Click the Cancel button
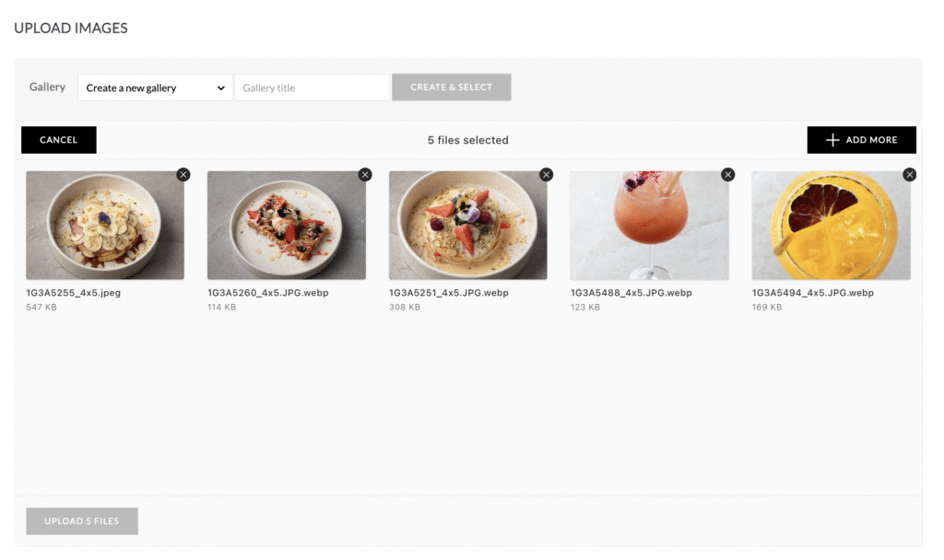The image size is (944, 560). point(59,140)
